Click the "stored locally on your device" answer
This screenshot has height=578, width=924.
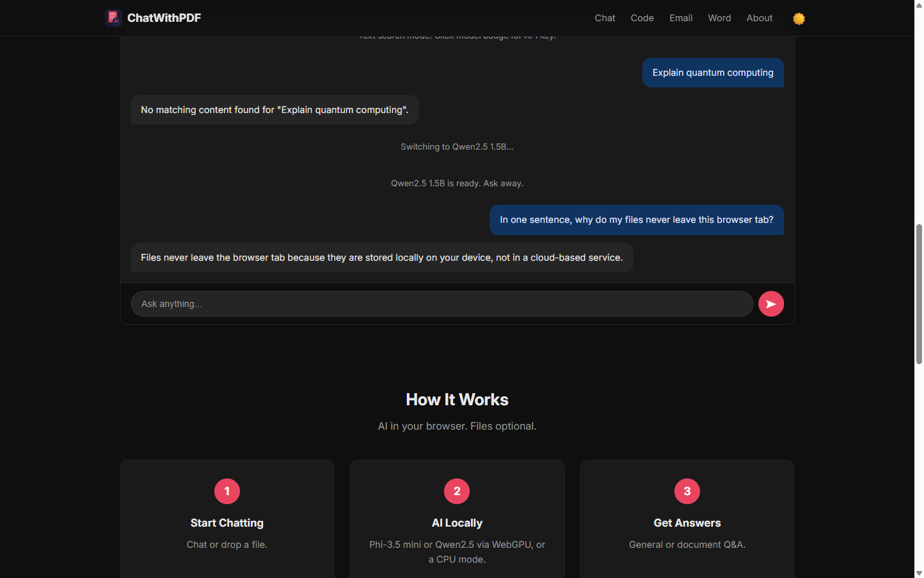382,258
